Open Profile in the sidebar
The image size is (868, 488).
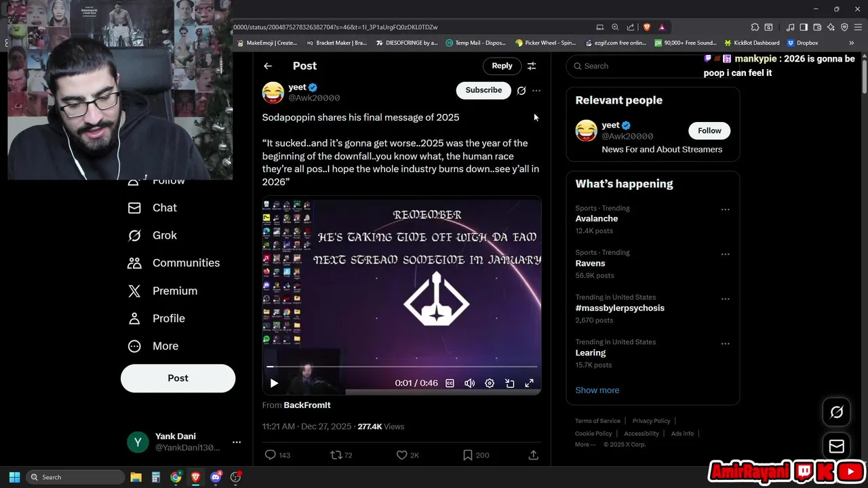pyautogui.click(x=157, y=319)
